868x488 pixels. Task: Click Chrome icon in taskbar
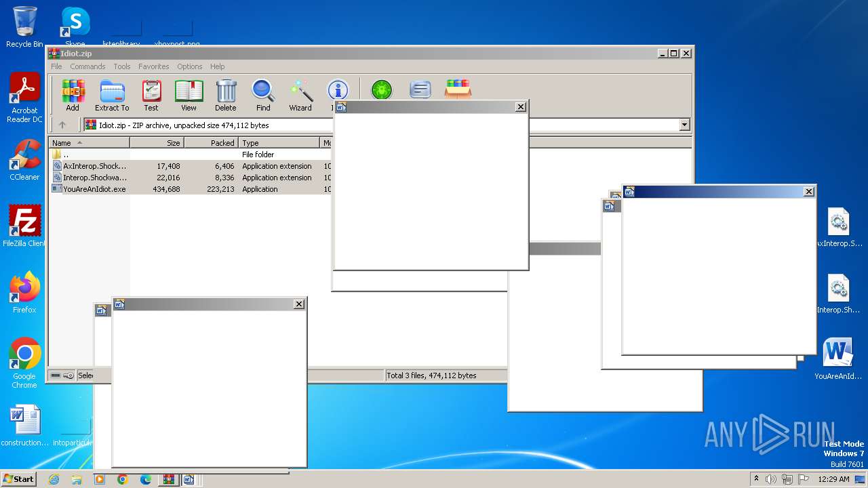[123, 479]
